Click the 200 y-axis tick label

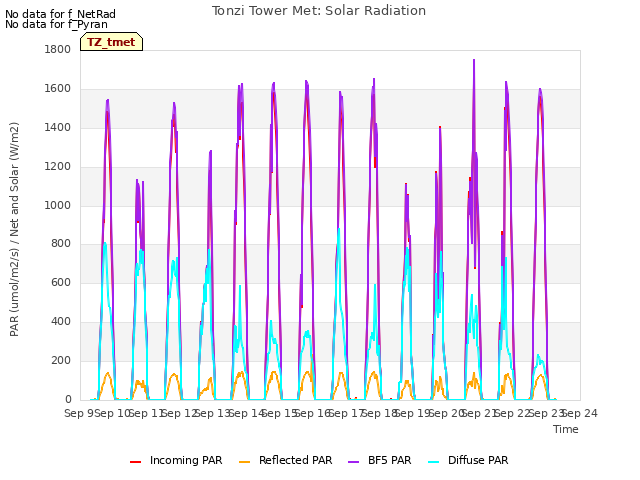pos(61,360)
